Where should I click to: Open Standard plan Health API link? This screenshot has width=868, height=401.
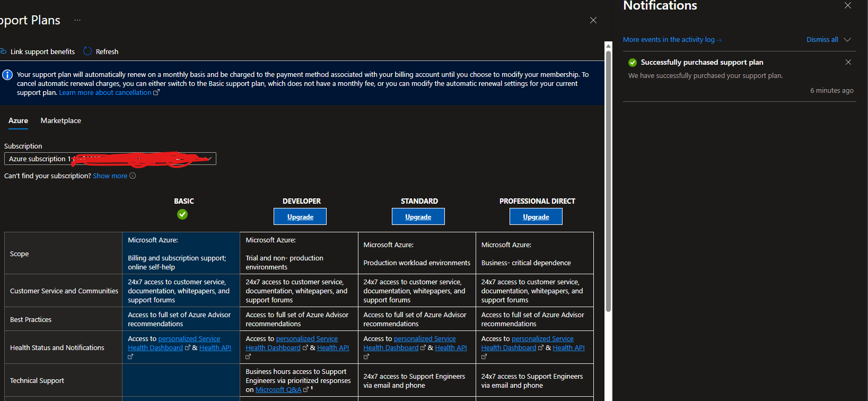451,348
